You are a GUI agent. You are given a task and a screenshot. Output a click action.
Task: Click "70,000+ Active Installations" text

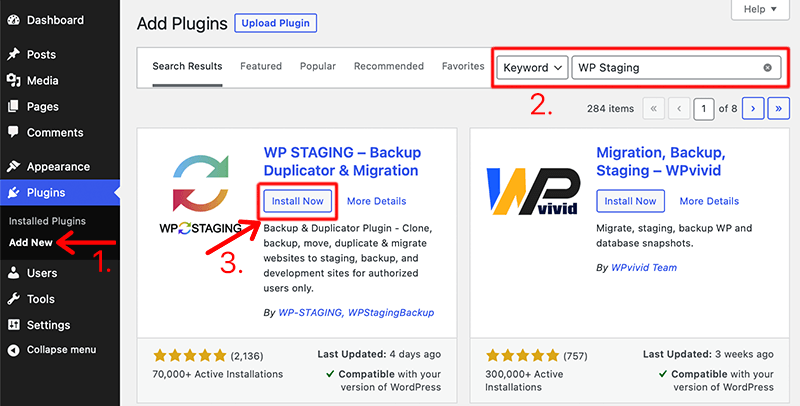pos(217,374)
